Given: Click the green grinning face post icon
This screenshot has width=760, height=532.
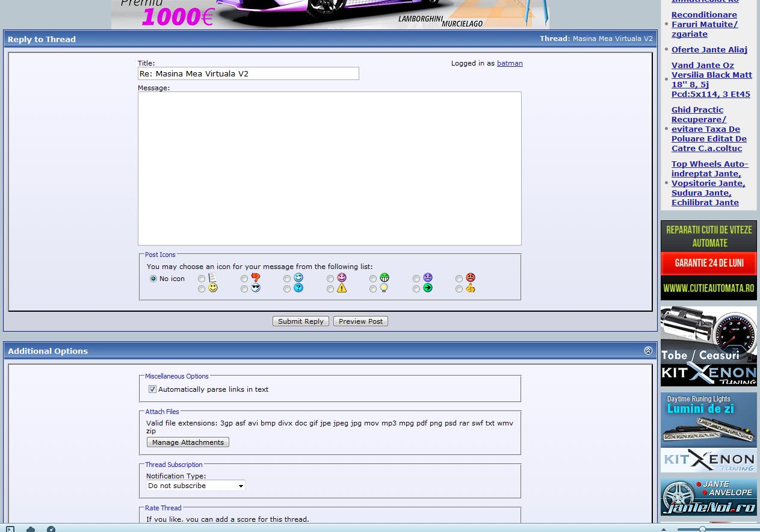Looking at the screenshot, I should 385,277.
